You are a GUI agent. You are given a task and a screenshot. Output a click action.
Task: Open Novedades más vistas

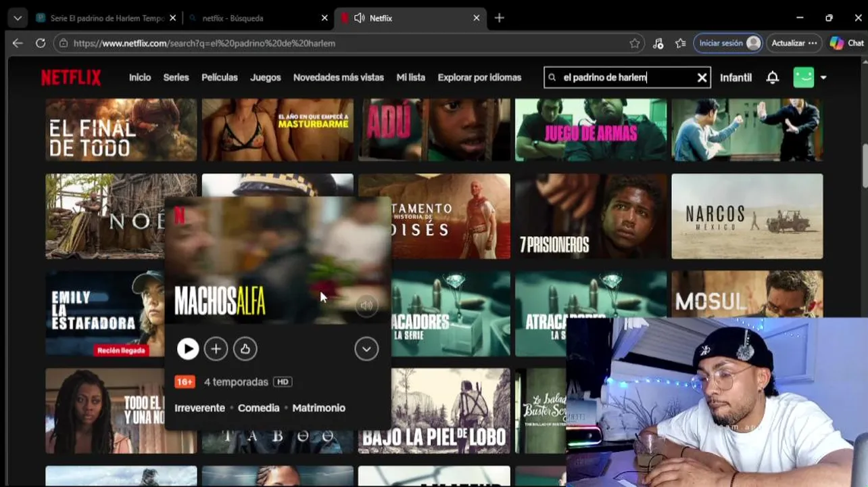[x=339, y=78]
